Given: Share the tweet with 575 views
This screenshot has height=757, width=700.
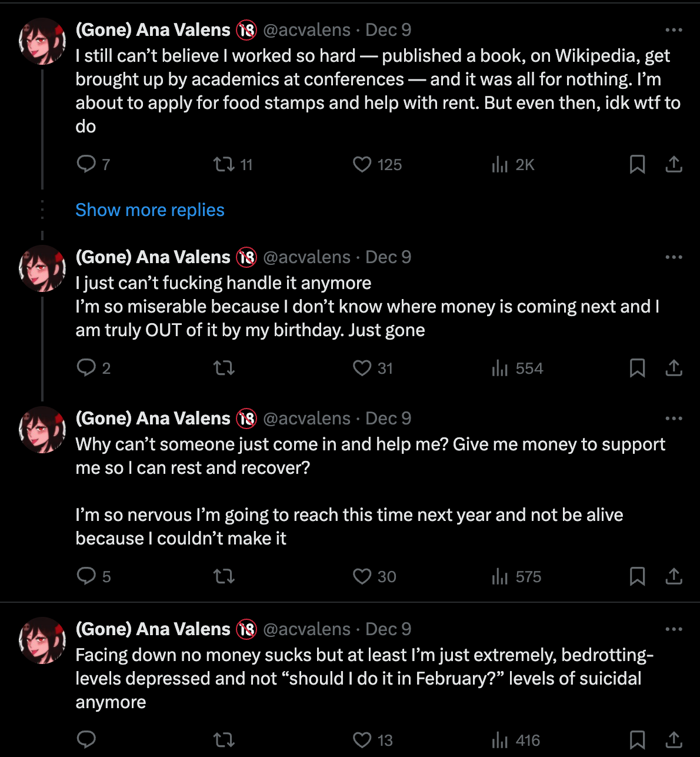Looking at the screenshot, I should (x=674, y=576).
